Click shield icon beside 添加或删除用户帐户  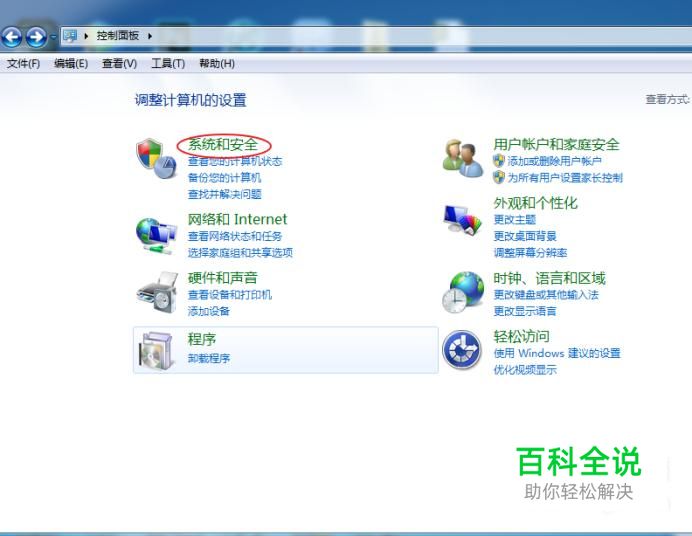coord(499,161)
